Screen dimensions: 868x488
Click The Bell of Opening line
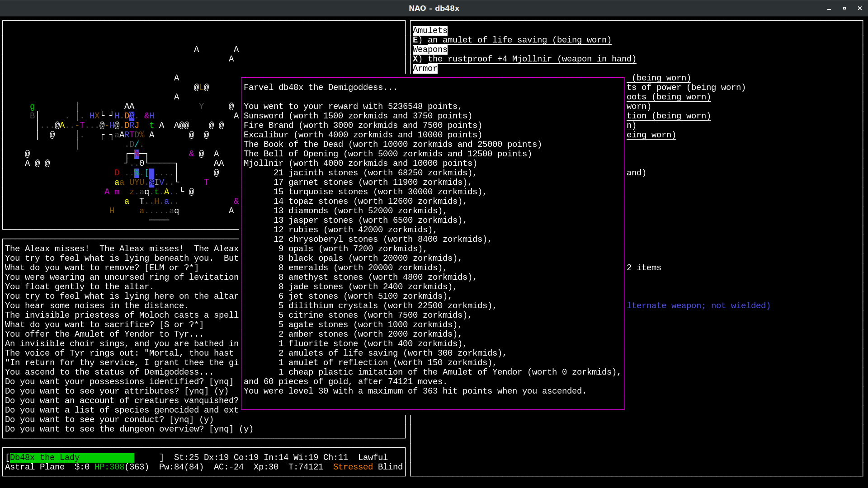coord(387,154)
